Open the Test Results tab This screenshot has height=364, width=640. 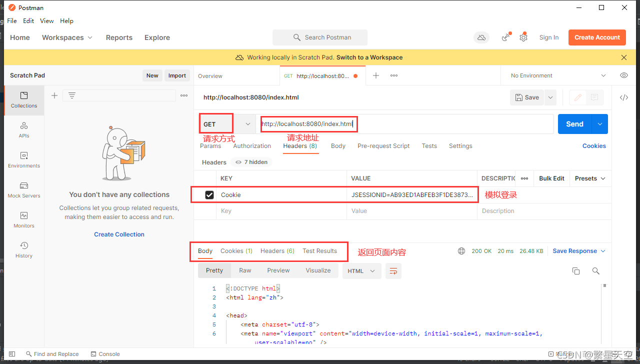tap(319, 251)
